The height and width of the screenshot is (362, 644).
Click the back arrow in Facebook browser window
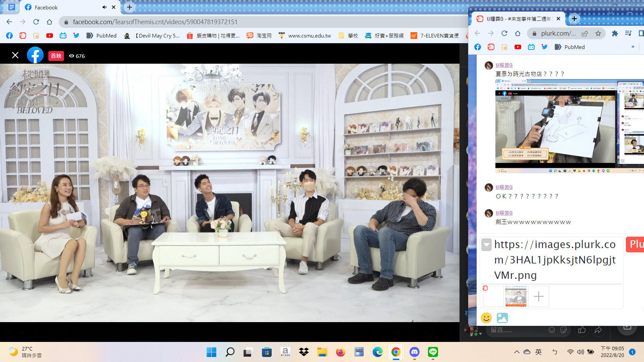pos(9,22)
